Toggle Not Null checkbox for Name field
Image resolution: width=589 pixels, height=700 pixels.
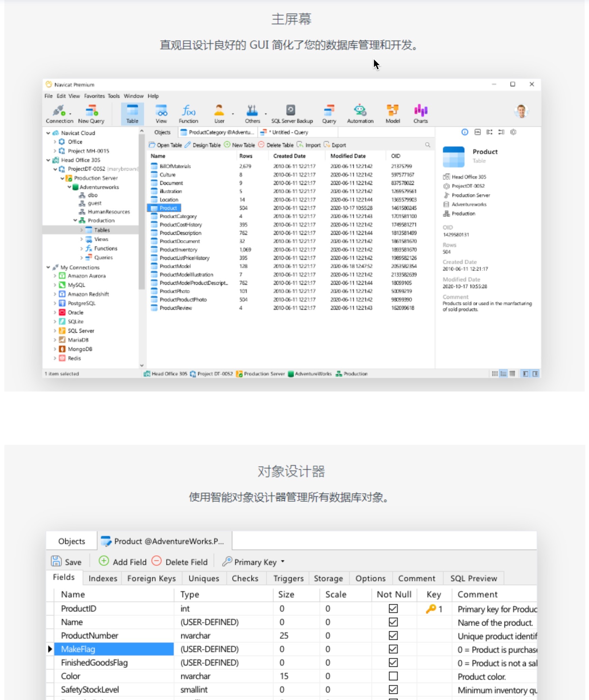[x=393, y=622]
